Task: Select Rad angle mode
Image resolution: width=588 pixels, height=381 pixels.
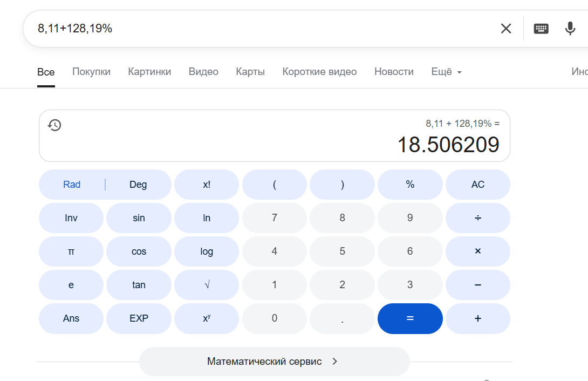Action: coord(72,185)
